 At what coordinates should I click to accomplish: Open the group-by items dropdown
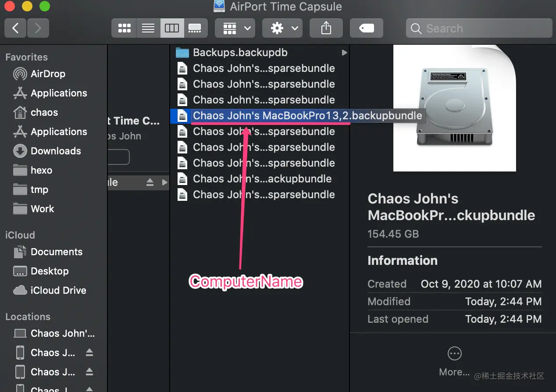[x=235, y=29]
